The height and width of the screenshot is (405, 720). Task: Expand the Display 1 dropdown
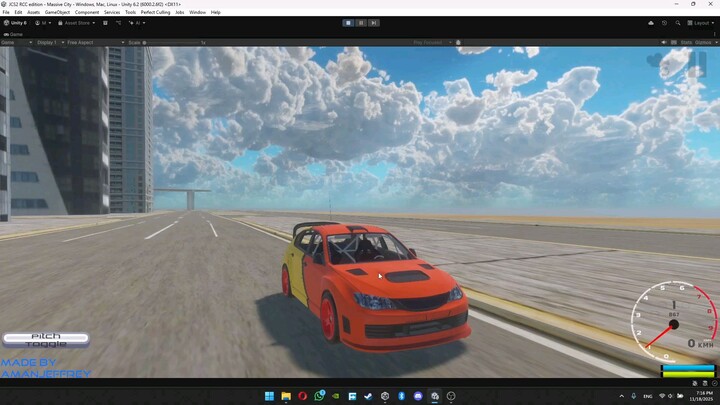[x=48, y=42]
